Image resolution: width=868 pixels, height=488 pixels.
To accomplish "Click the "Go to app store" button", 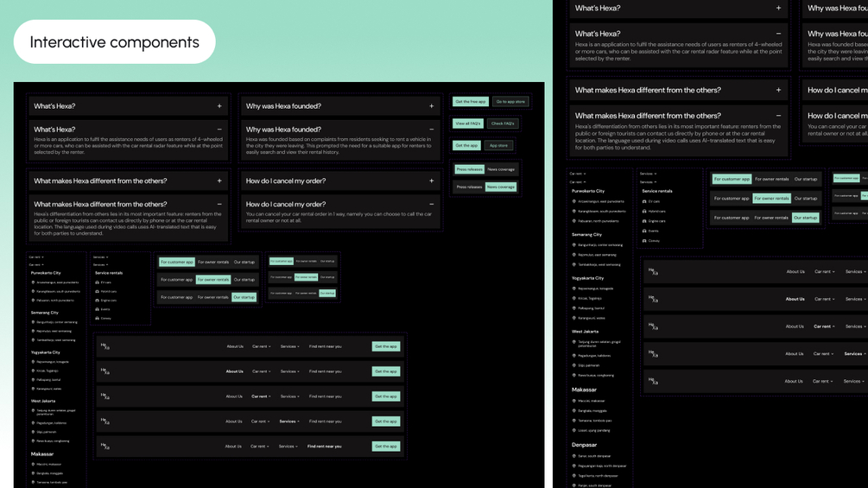I will coord(510,101).
